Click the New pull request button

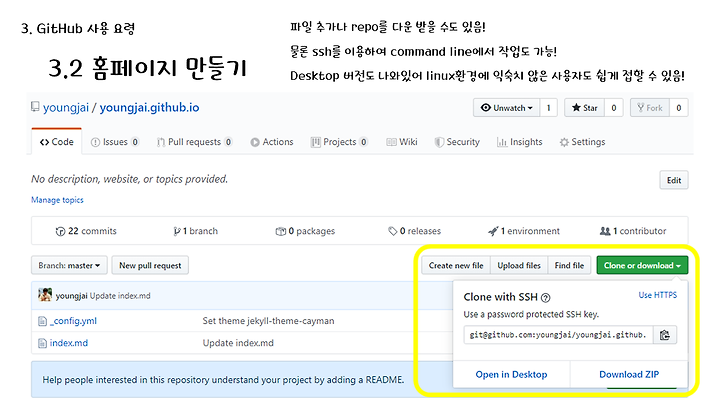150,265
